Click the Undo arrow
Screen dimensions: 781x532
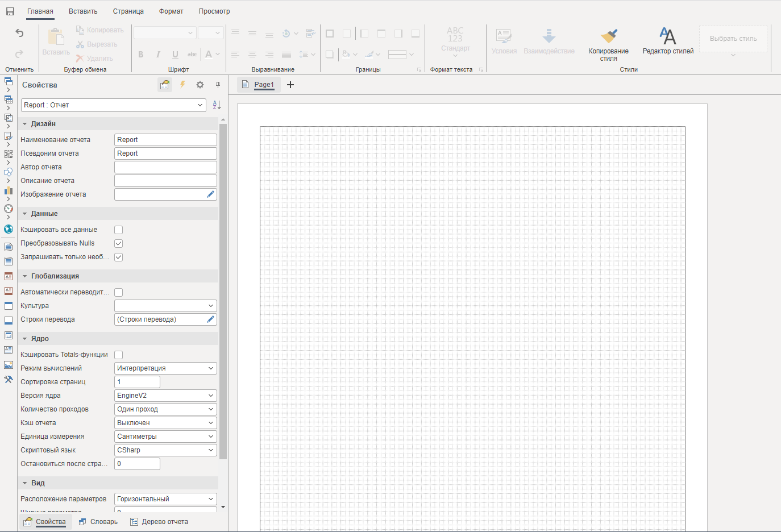[19, 34]
